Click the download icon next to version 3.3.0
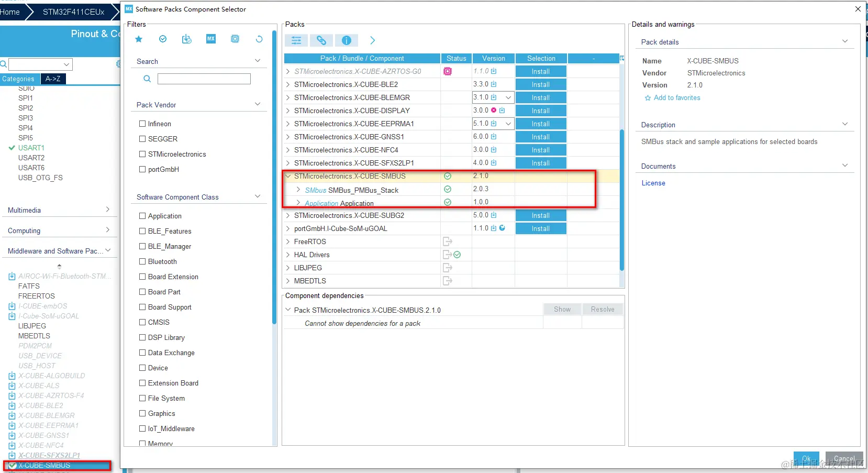Image resolution: width=868 pixels, height=473 pixels. click(x=494, y=84)
